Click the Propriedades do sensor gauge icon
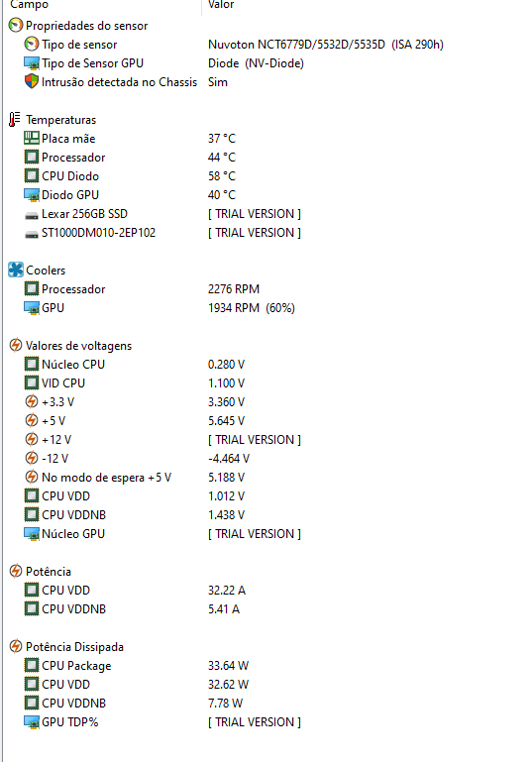 (x=16, y=26)
